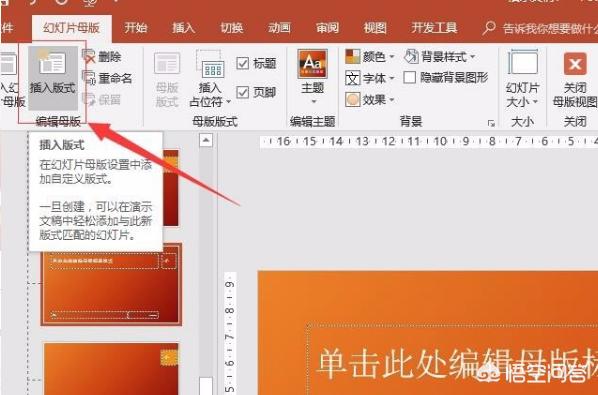The height and width of the screenshot is (395, 598).
Task: Switch to the Developer (开发工具) tab
Action: point(434,28)
